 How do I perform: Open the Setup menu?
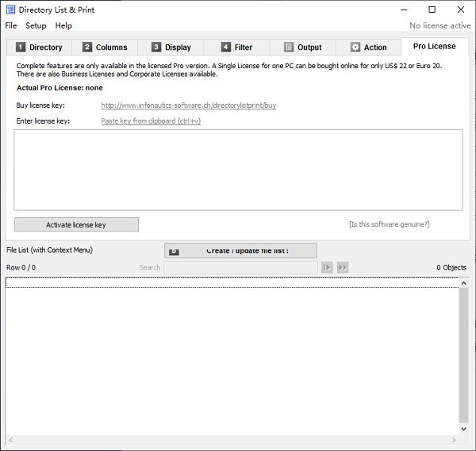pyautogui.click(x=36, y=25)
